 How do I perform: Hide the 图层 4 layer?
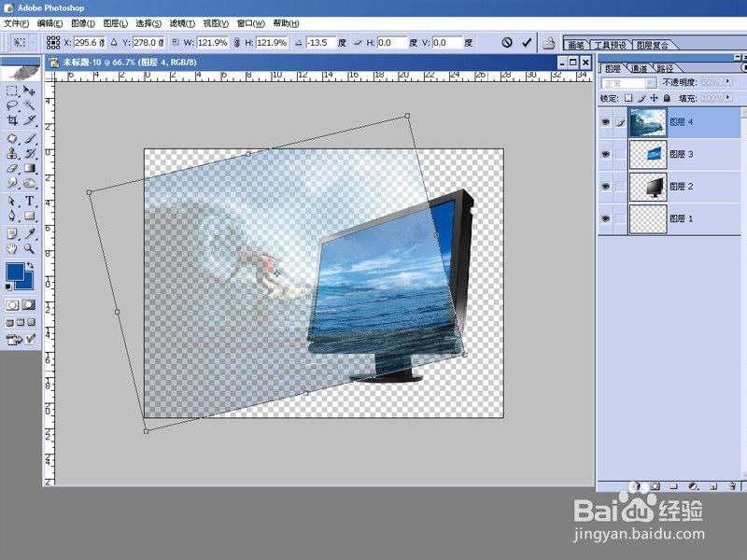[x=606, y=120]
